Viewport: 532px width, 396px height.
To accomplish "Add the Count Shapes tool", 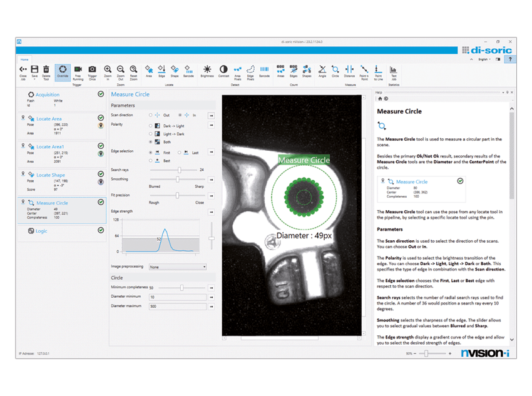I will click(307, 71).
